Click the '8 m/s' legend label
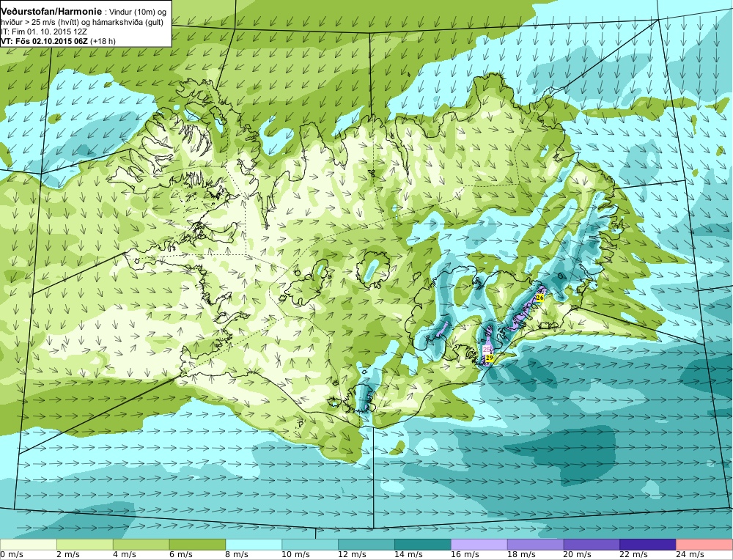Screen dimensions: 733x560 [237, 555]
